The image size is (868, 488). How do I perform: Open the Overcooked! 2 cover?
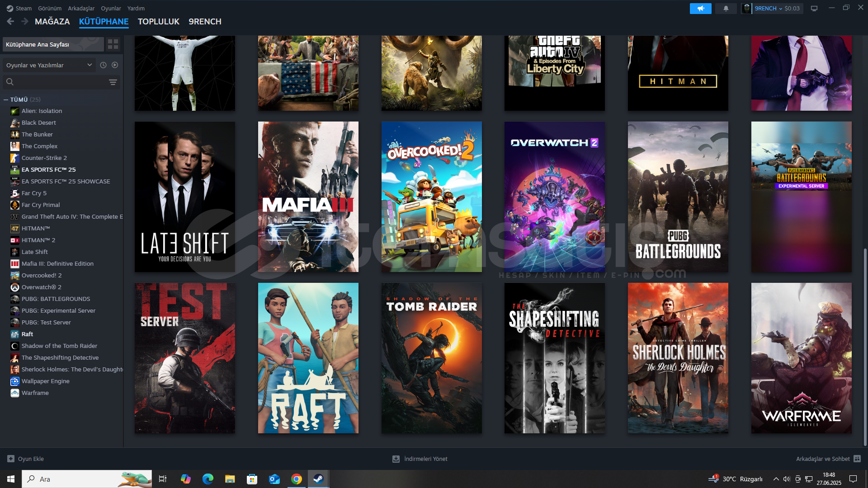pyautogui.click(x=432, y=197)
